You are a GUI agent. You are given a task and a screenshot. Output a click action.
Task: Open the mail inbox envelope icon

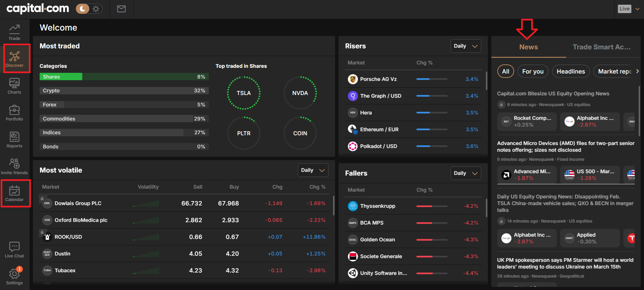(x=121, y=9)
